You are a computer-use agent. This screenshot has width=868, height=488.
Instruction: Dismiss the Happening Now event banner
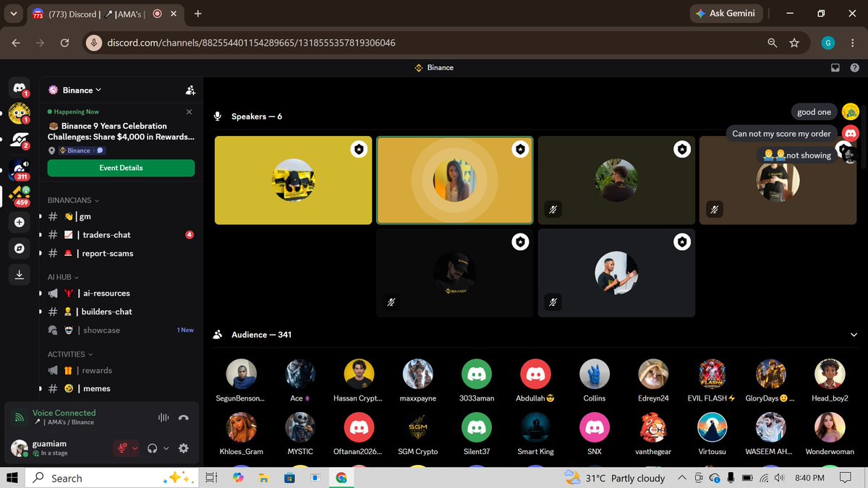tap(190, 112)
